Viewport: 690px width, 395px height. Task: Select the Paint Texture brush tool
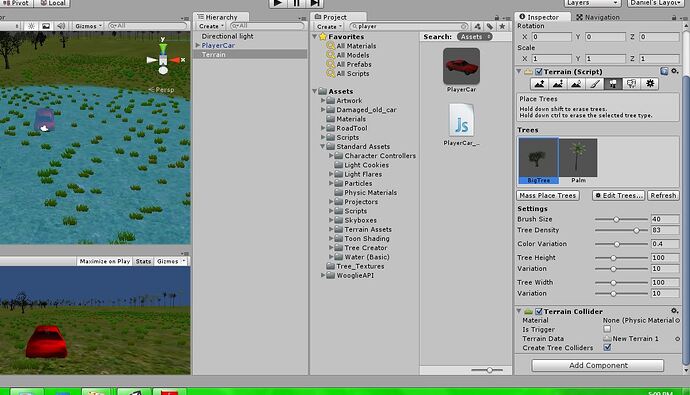pos(595,84)
